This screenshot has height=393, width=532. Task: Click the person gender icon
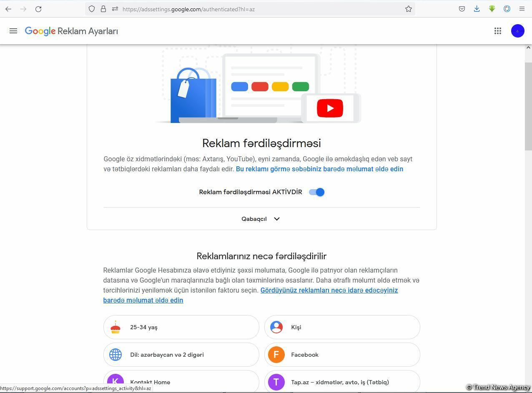276,327
